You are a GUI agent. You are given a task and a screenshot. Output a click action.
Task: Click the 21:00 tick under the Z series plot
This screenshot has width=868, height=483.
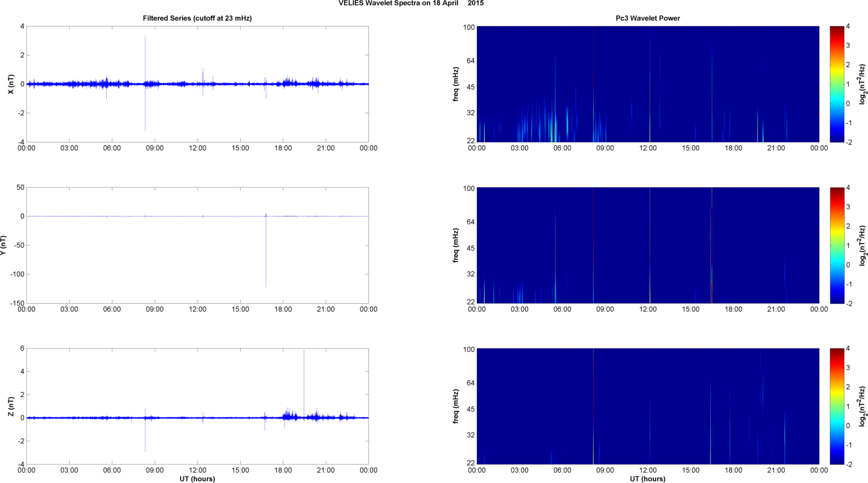click(326, 471)
